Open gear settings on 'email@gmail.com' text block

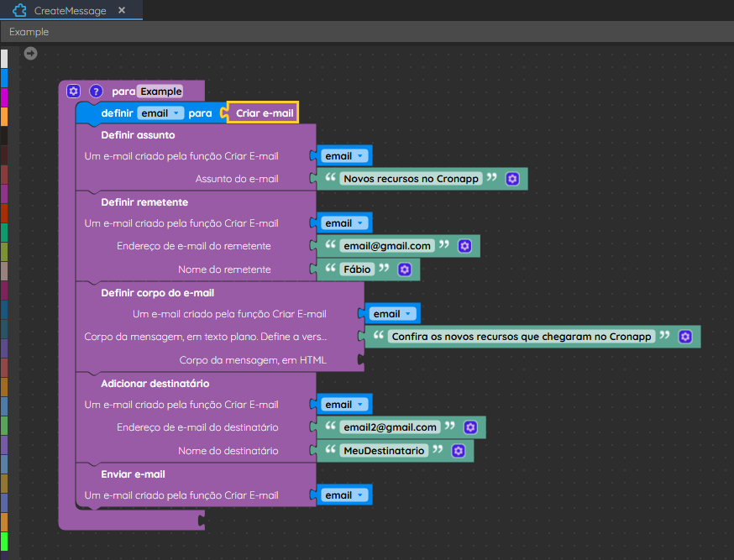pos(464,246)
